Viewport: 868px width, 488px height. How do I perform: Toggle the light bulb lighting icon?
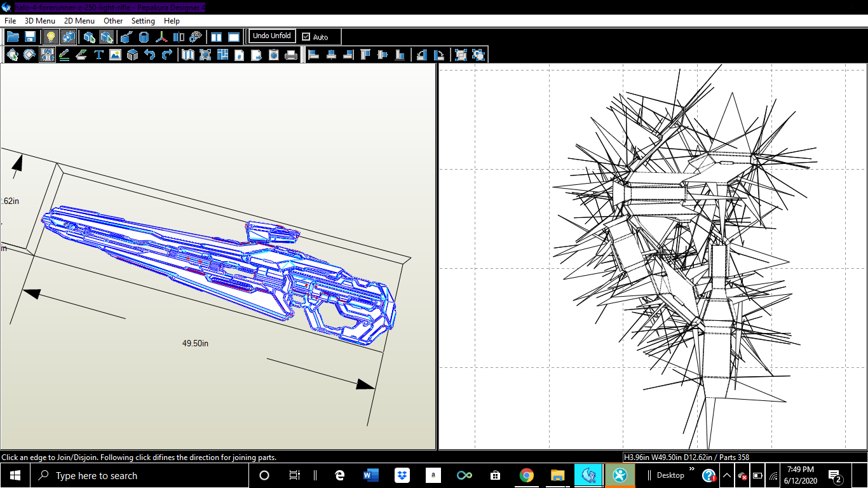coord(51,37)
